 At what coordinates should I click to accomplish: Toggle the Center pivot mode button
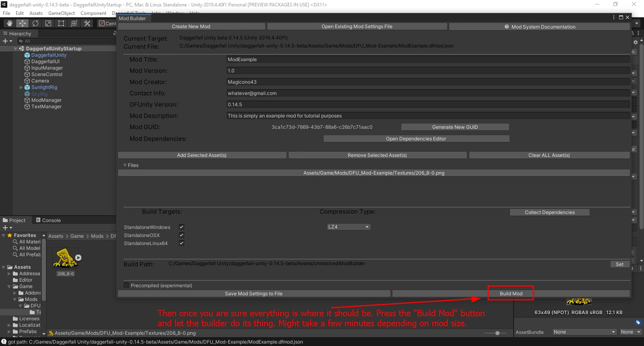[x=107, y=23]
